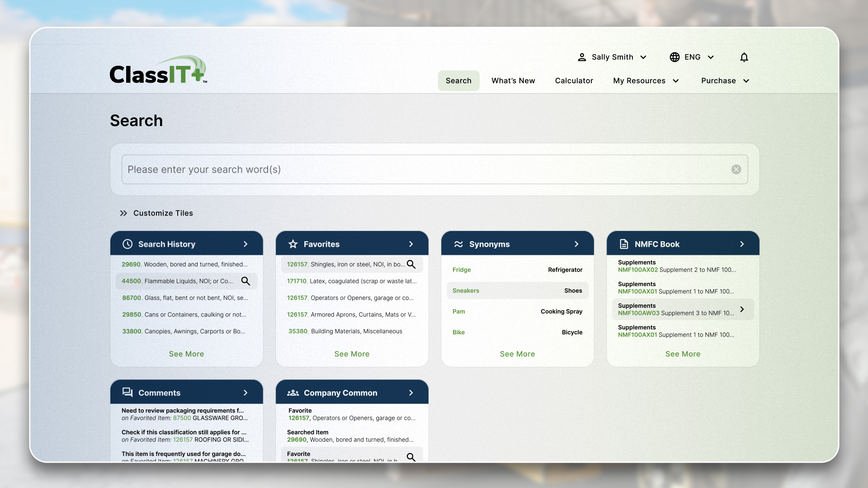Go to the Calculator tab
Screen dimensions: 868x488
[x=574, y=81]
